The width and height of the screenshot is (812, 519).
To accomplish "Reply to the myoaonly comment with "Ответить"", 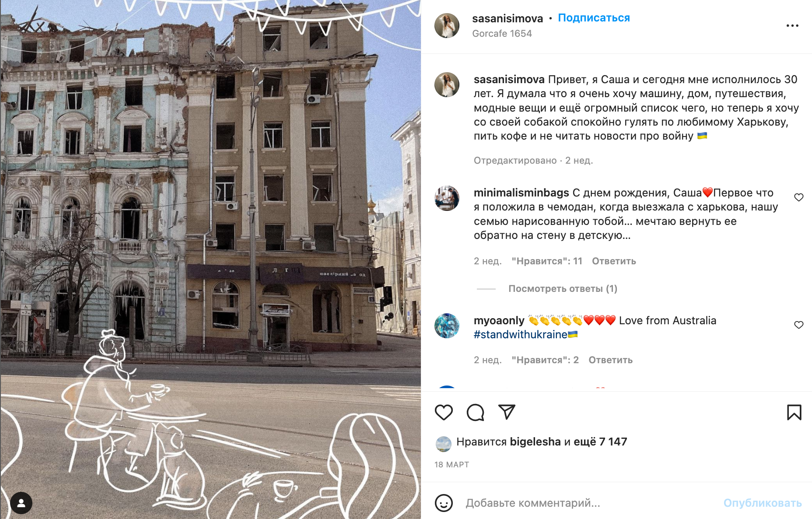I will [x=610, y=360].
